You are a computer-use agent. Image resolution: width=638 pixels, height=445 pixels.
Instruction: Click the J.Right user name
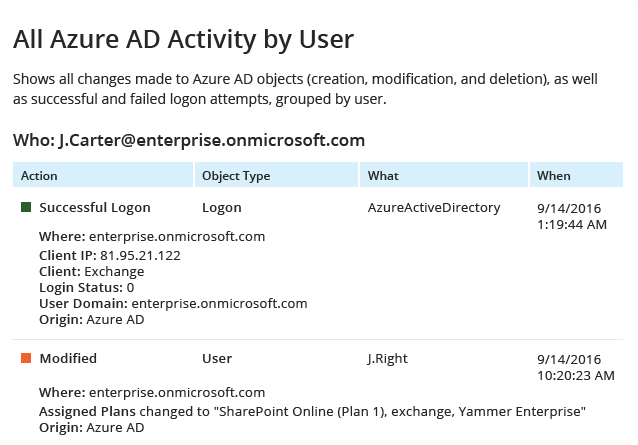click(390, 358)
